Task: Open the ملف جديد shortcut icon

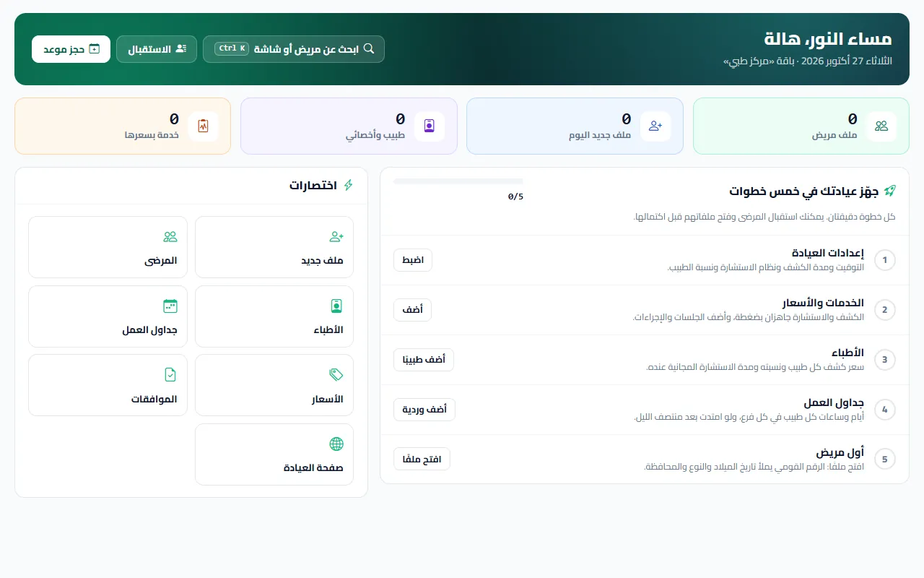Action: pyautogui.click(x=336, y=236)
